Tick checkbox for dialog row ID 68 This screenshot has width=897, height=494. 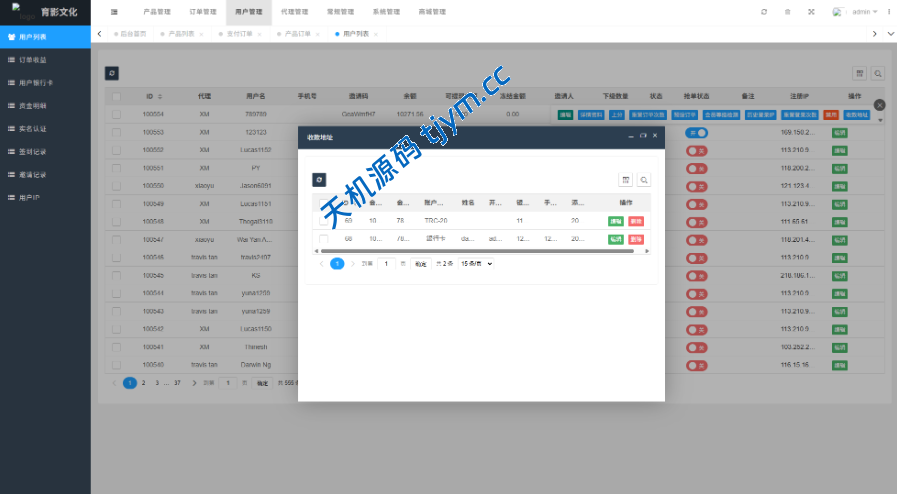(323, 239)
